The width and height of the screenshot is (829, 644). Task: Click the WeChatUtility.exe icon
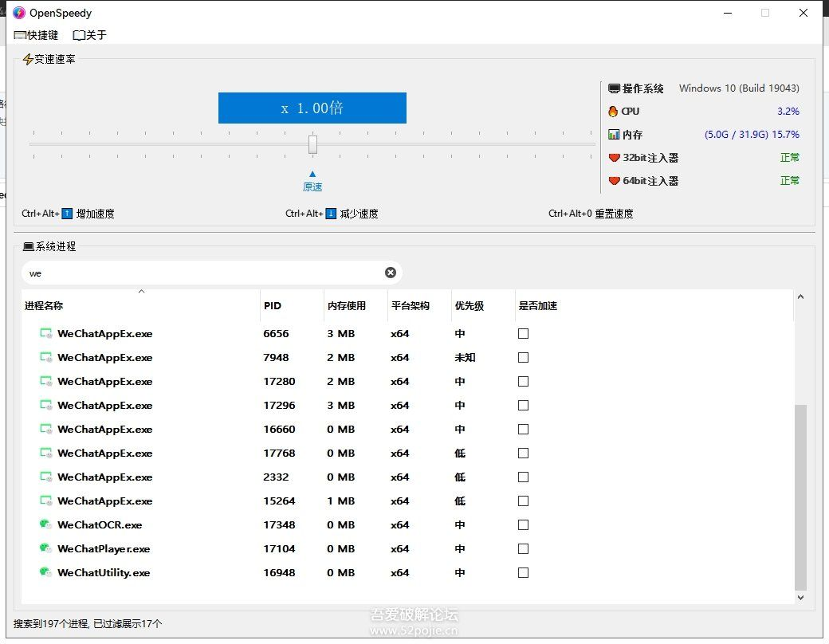[46, 572]
